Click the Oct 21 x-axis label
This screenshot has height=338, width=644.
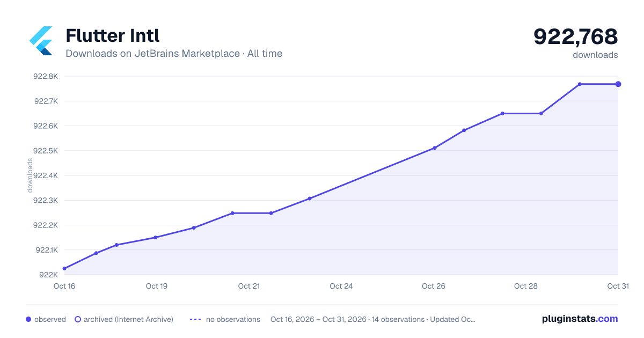tap(249, 286)
